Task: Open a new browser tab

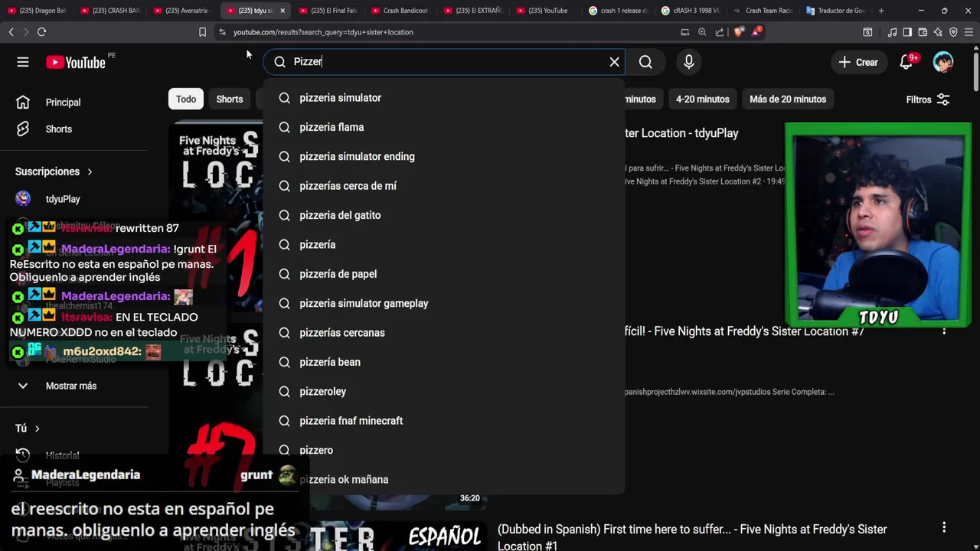Action: pyautogui.click(x=881, y=11)
